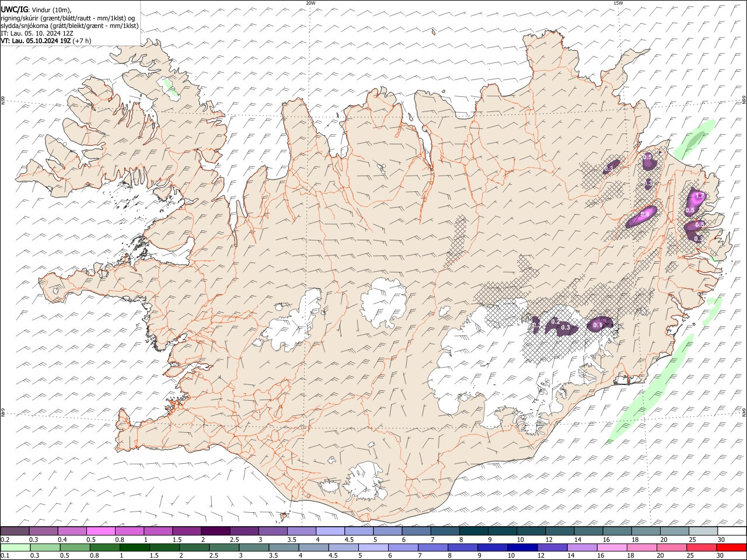Click the dark green 1 swatch in rain scale
This screenshot has width=747, height=560.
click(x=134, y=548)
